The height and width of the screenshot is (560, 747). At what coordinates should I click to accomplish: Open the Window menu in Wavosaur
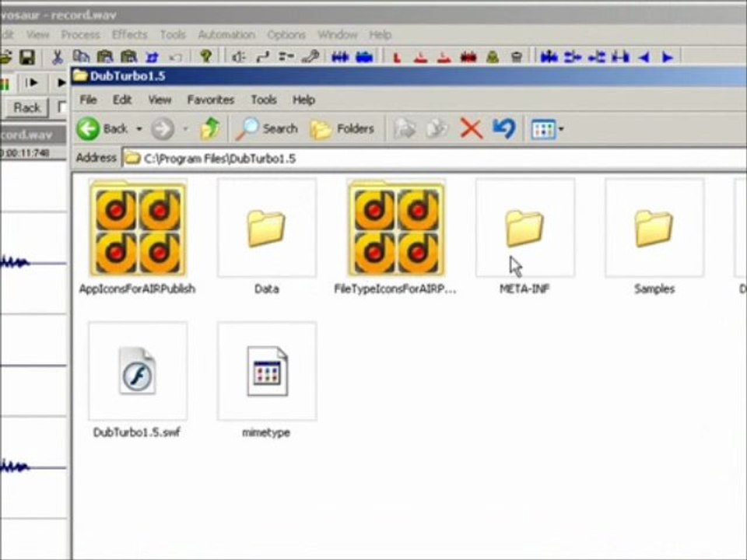pos(337,35)
